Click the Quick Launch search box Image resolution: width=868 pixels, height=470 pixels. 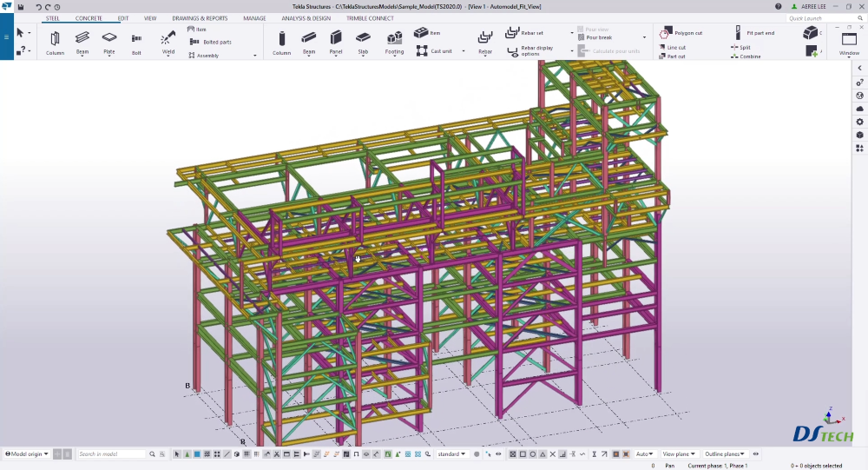coord(825,18)
